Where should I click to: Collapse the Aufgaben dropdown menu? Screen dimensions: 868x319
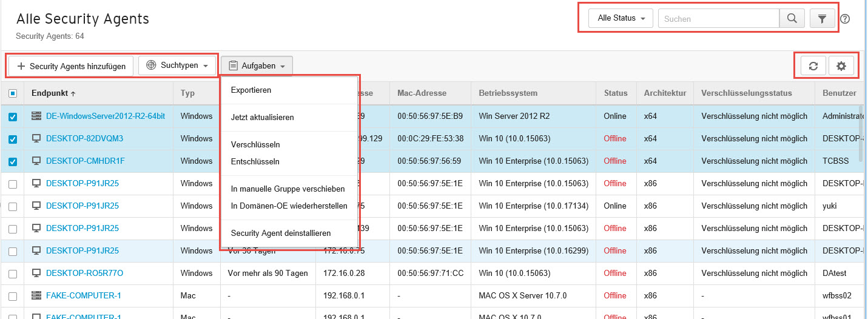[257, 65]
